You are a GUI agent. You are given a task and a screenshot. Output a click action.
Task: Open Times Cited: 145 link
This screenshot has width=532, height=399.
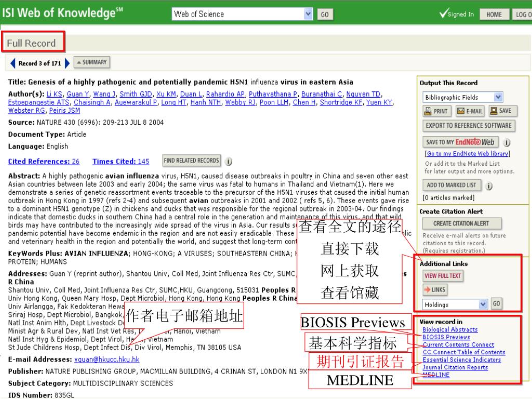point(121,162)
